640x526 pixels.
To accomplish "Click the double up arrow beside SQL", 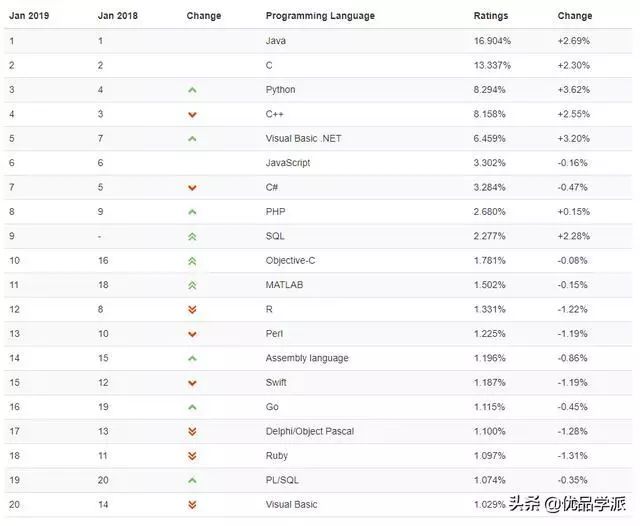I will (192, 236).
